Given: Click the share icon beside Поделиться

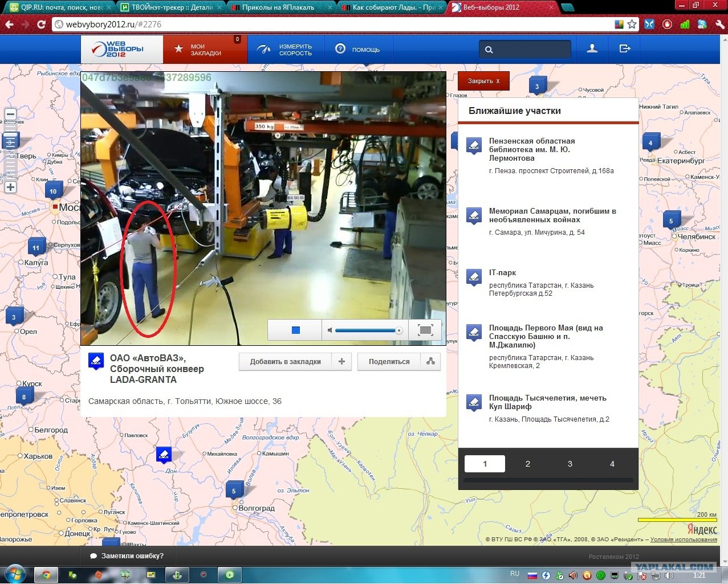Looking at the screenshot, I should point(430,362).
